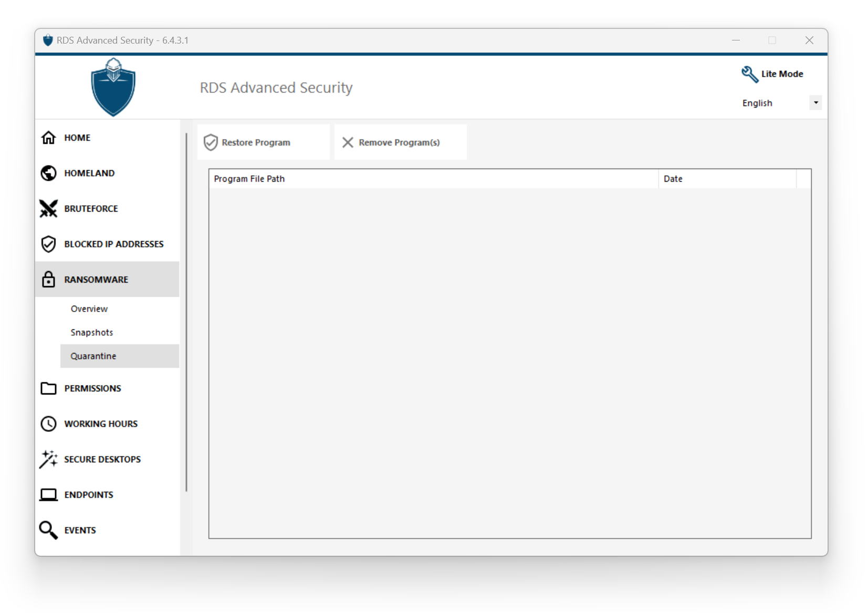
Task: Click the Endpoints laptop icon
Action: (48, 495)
